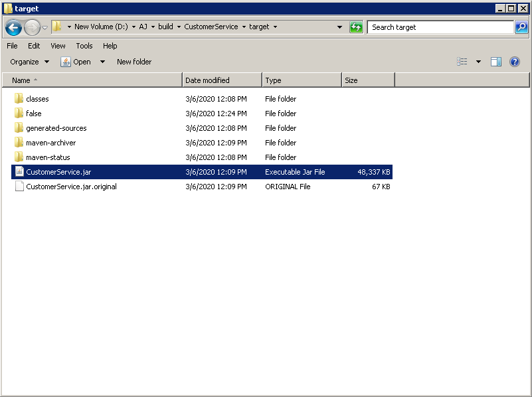Show the preview pane icon
Screen dimensions: 532x397
point(496,62)
